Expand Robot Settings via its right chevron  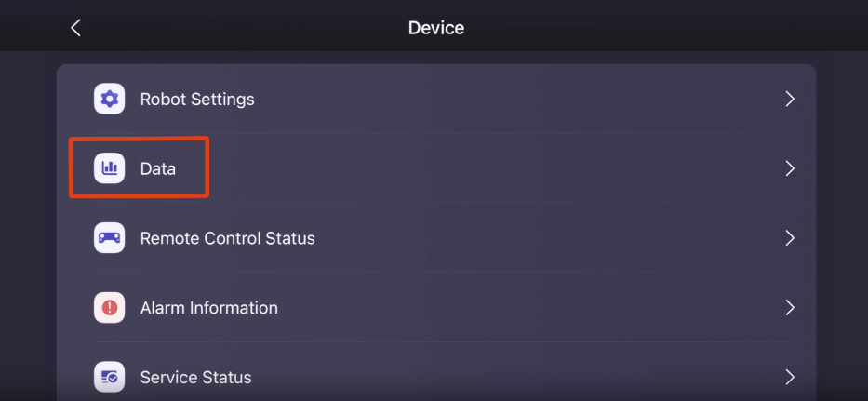click(x=790, y=100)
